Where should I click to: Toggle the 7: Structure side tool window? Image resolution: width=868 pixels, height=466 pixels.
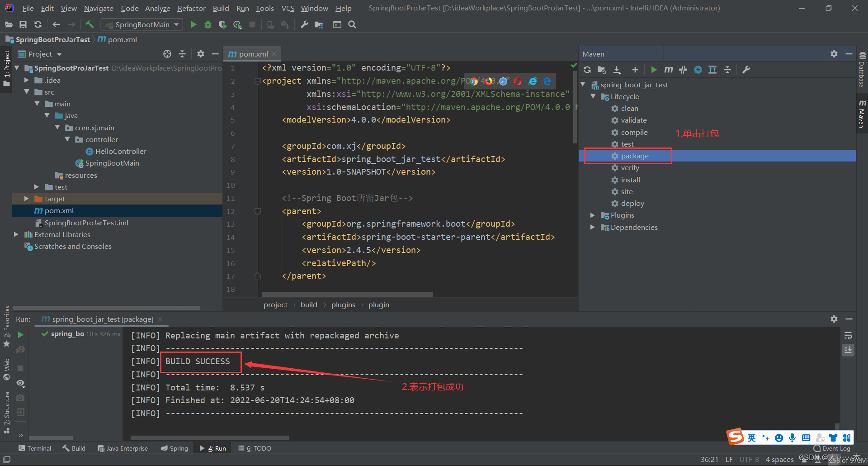coord(6,412)
